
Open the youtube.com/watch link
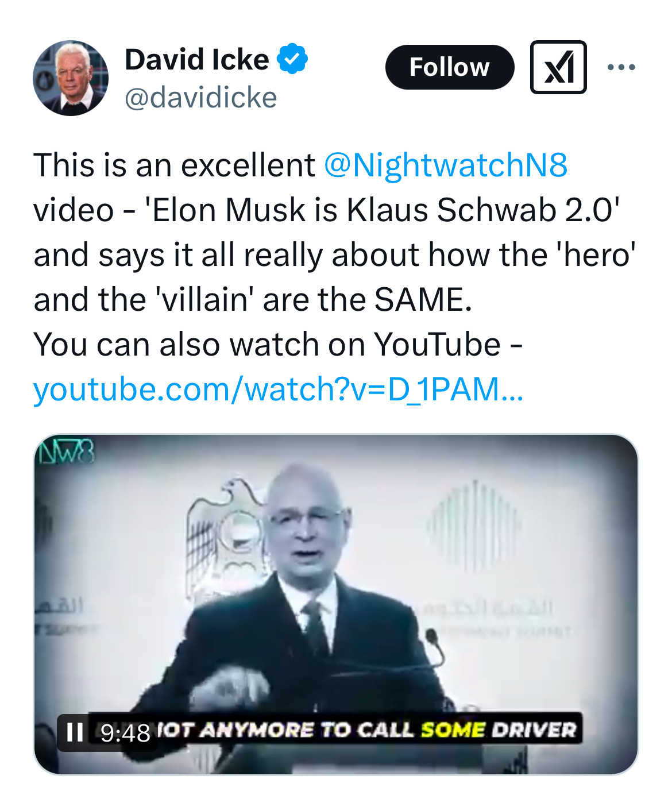coord(278,389)
